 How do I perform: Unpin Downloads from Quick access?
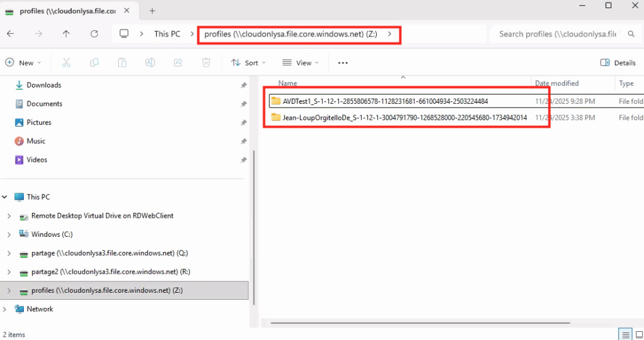click(243, 85)
